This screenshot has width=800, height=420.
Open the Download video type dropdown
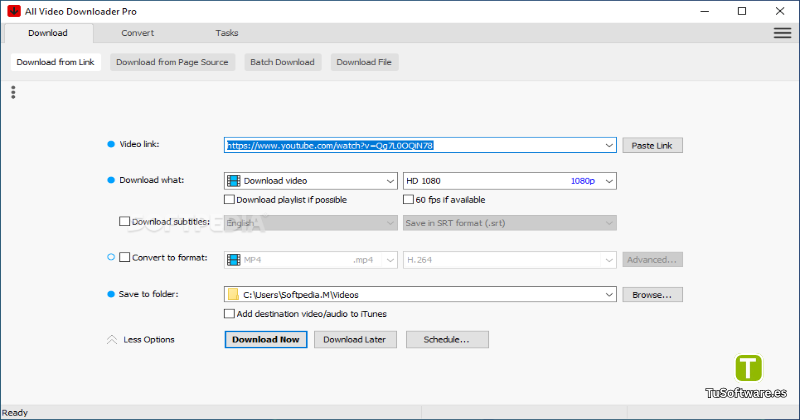(x=390, y=181)
